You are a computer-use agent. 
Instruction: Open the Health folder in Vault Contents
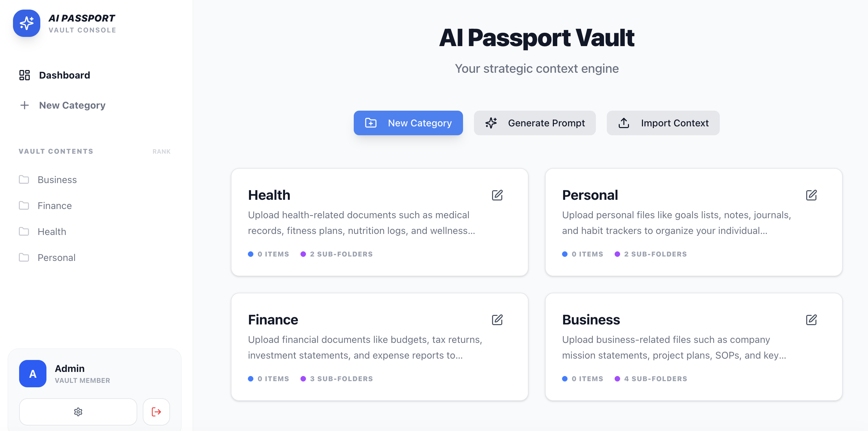(52, 232)
